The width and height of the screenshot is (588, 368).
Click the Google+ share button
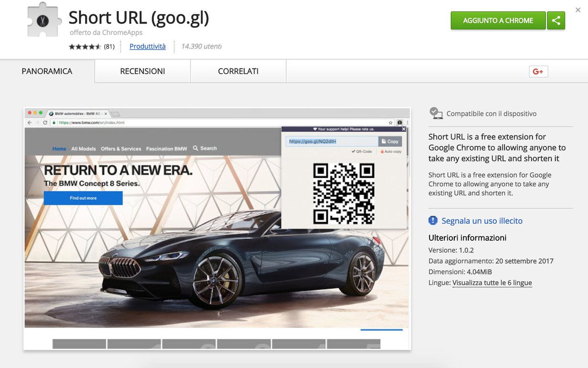click(x=538, y=71)
